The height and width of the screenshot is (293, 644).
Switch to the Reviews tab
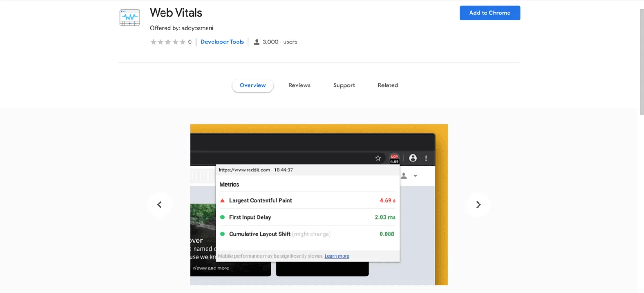pyautogui.click(x=299, y=85)
